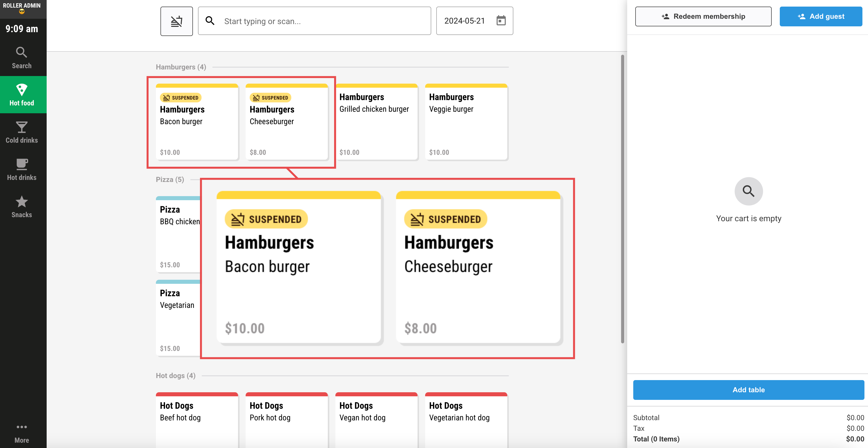Add the Beef hot dog product
The height and width of the screenshot is (448, 868).
tap(197, 419)
